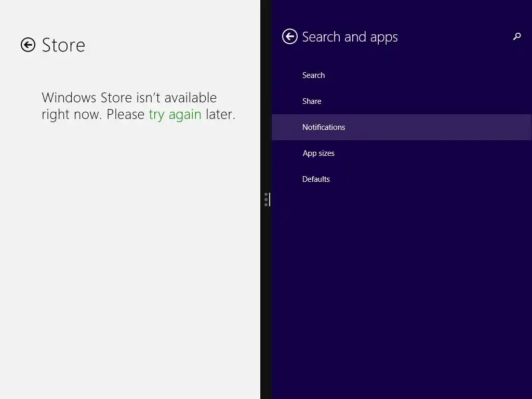This screenshot has height=399, width=532.
Task: Click the 'try again' link in Store
Action: (x=175, y=114)
